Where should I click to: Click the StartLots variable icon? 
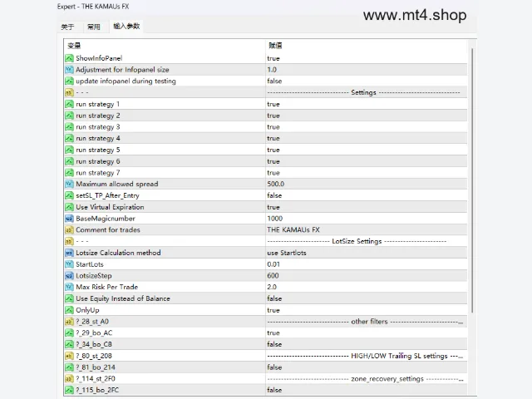[x=69, y=264]
